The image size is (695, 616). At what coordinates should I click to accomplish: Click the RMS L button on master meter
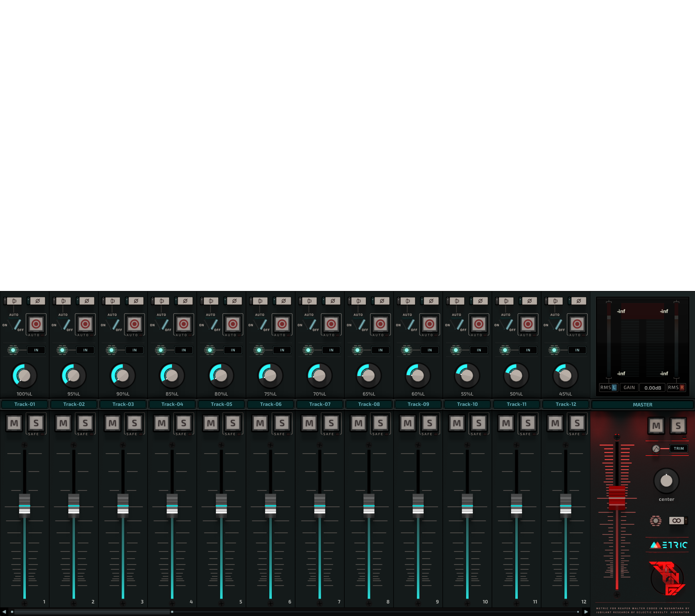tap(609, 388)
